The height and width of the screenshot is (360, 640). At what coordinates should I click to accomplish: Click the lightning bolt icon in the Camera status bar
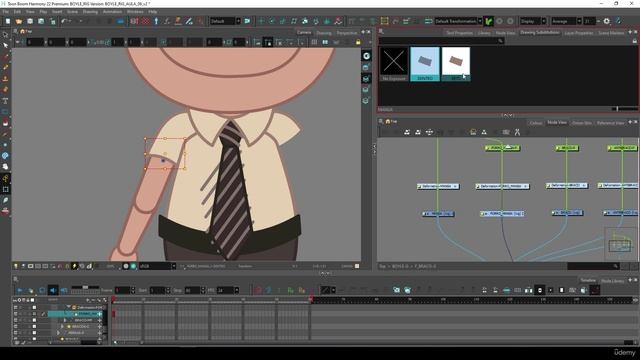74,266
